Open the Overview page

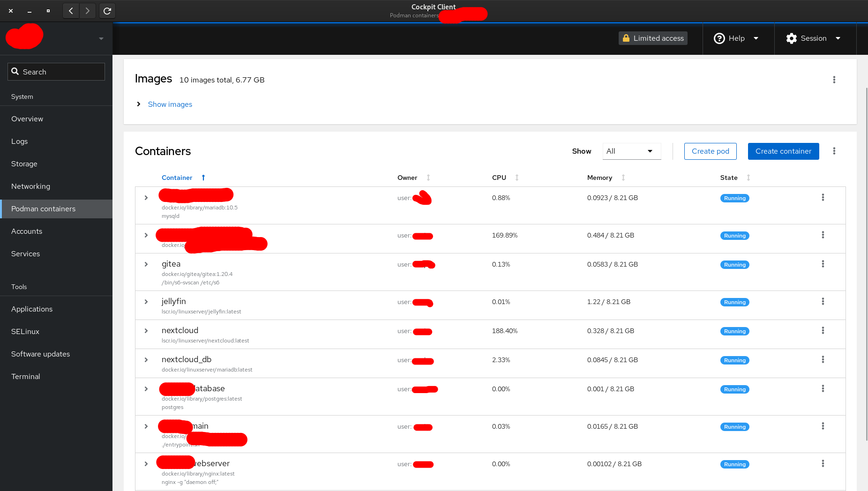coord(56,119)
